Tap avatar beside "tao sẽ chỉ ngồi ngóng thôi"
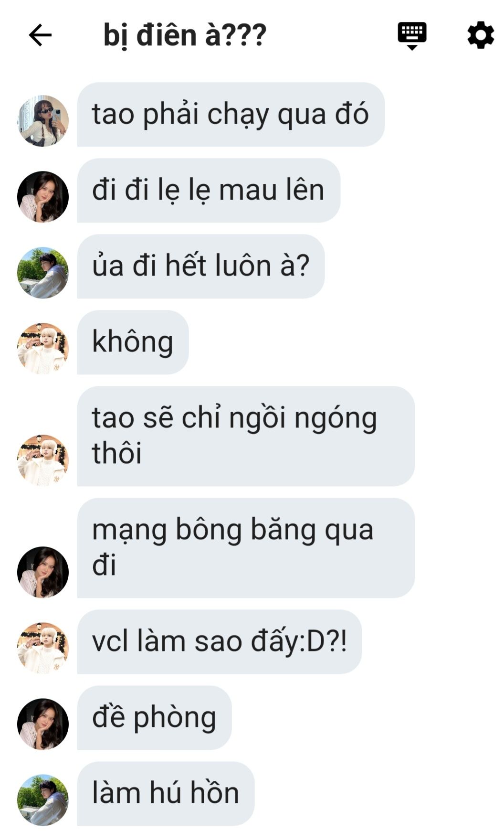 [43, 460]
